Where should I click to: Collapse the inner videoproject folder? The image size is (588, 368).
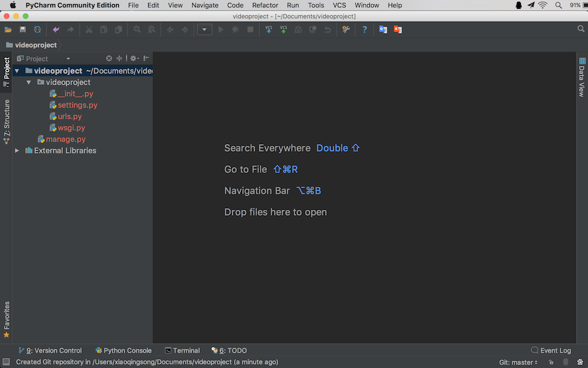point(28,82)
